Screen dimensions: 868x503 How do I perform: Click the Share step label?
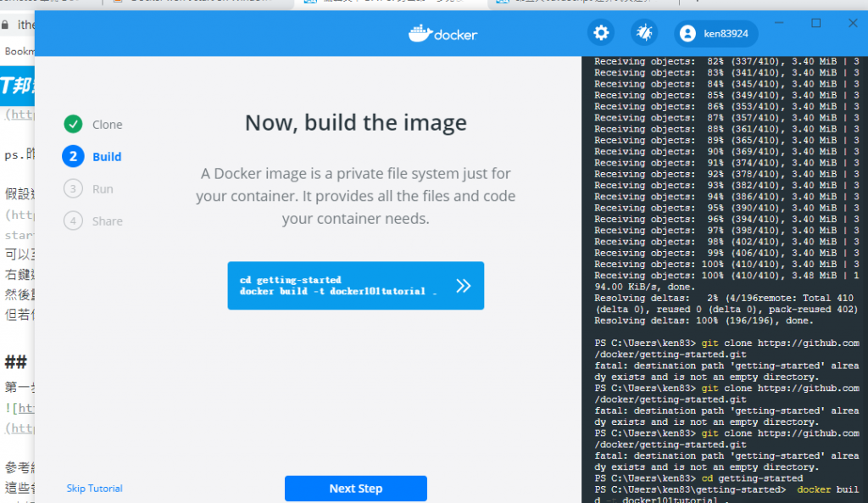click(x=108, y=221)
